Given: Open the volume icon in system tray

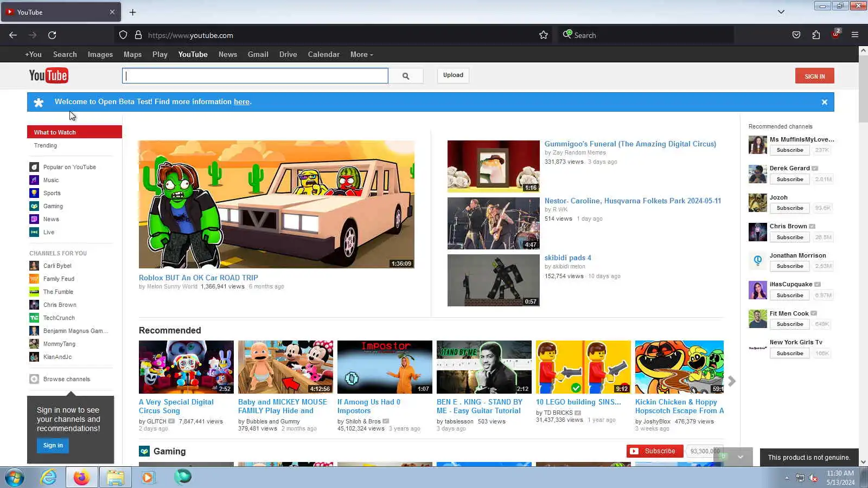Looking at the screenshot, I should click(x=814, y=478).
